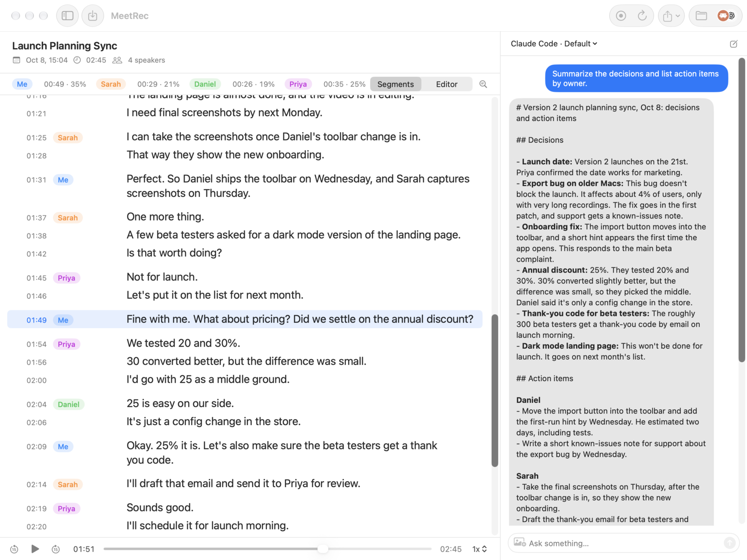Screen dimensions: 747x560
Task: Filter by the Me speaker chip
Action: click(22, 84)
